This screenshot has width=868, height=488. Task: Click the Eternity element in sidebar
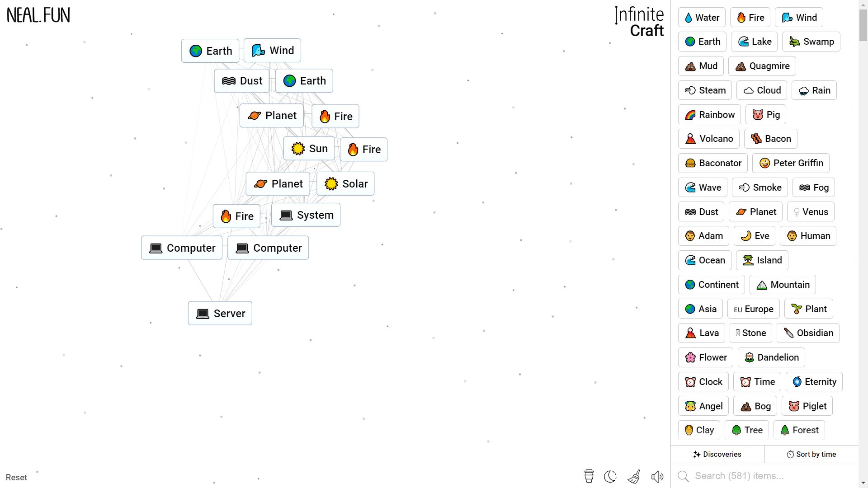pos(814,381)
